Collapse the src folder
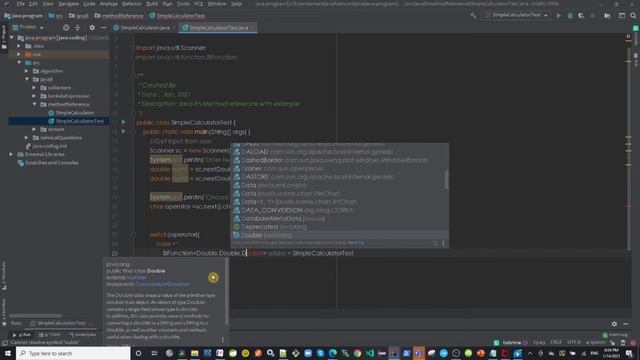The image size is (640, 360). [x=19, y=63]
